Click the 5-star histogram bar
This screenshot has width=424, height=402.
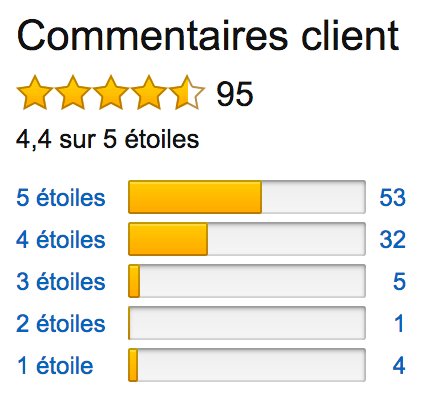coord(247,197)
